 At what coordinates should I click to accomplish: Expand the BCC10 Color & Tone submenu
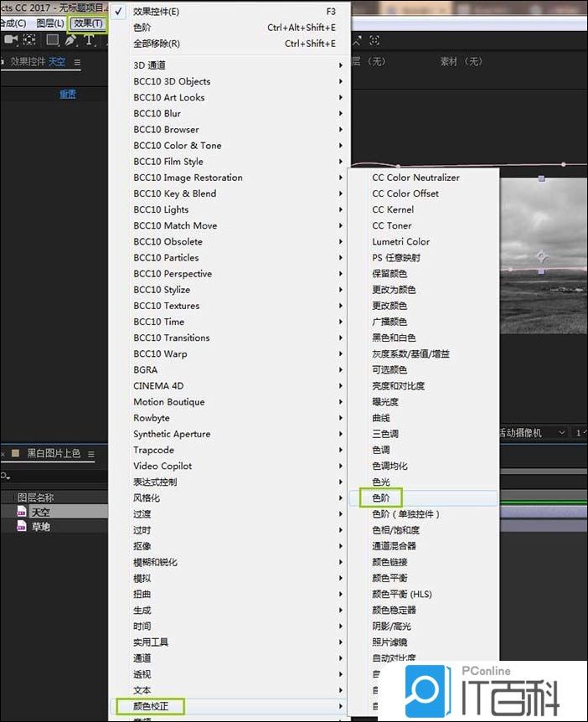(x=229, y=146)
